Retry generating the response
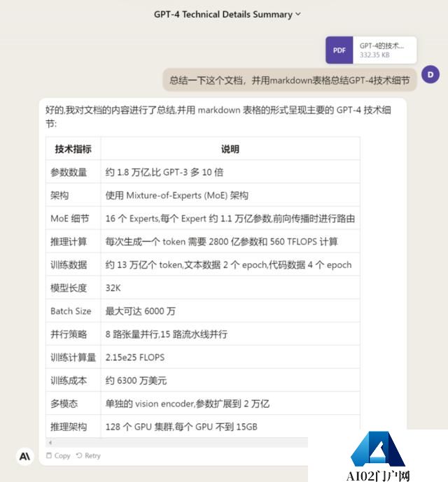 point(88,455)
